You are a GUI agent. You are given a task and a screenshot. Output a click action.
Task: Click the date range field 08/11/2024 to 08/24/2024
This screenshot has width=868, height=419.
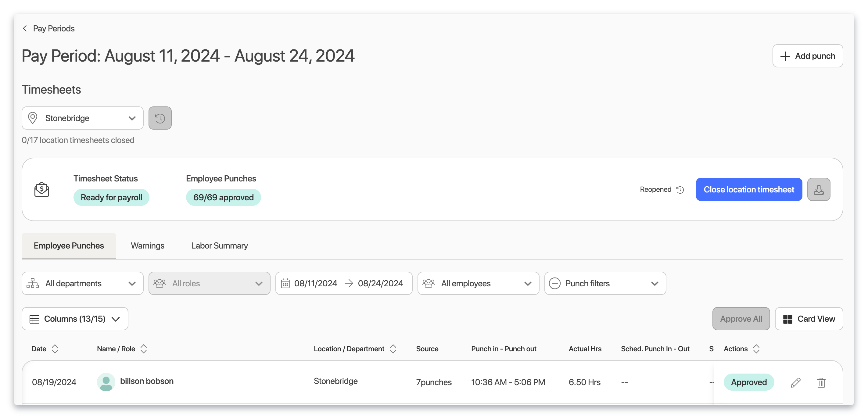pos(344,283)
